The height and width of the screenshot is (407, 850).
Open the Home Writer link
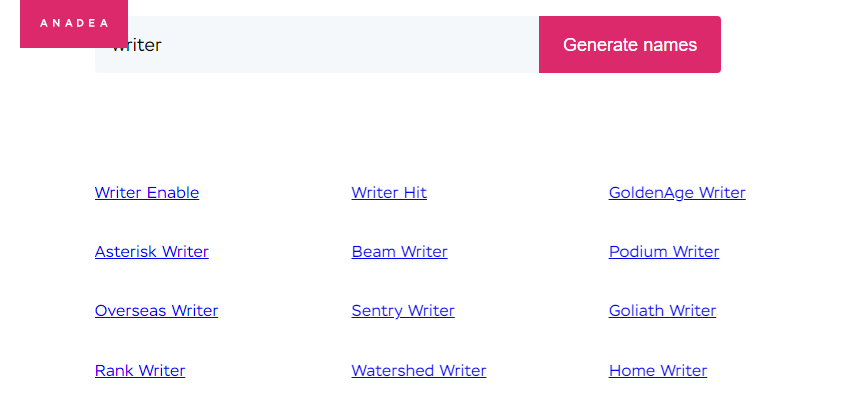pyautogui.click(x=658, y=370)
